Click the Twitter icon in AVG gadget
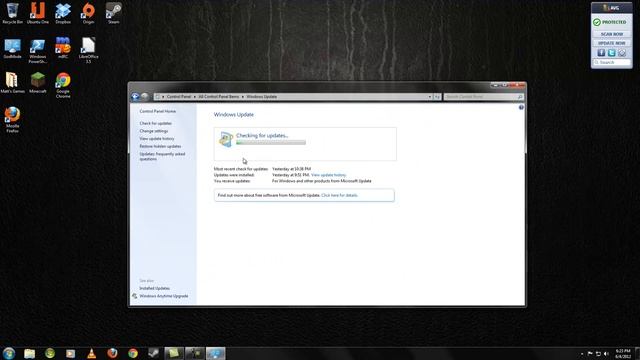 pyautogui.click(x=611, y=53)
